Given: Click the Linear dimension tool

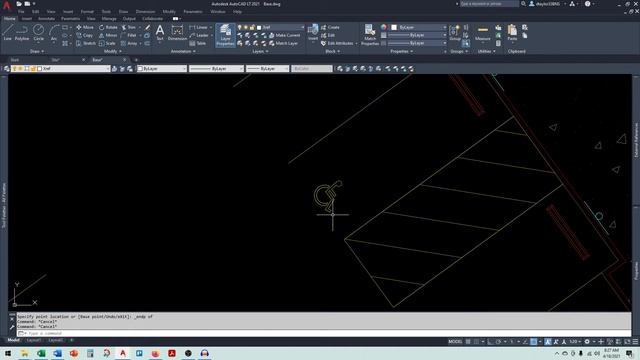Looking at the screenshot, I should (x=198, y=27).
